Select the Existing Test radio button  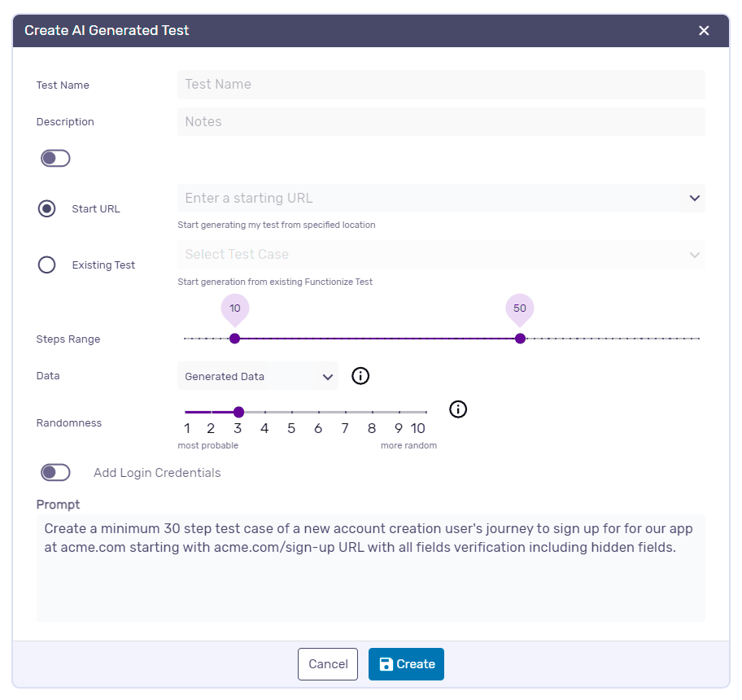tap(47, 265)
